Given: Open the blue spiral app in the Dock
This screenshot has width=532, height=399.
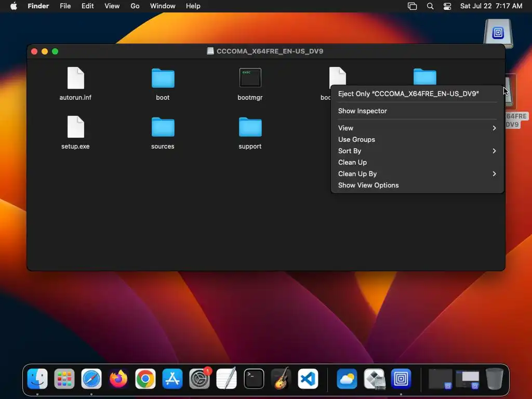Looking at the screenshot, I should tap(401, 378).
